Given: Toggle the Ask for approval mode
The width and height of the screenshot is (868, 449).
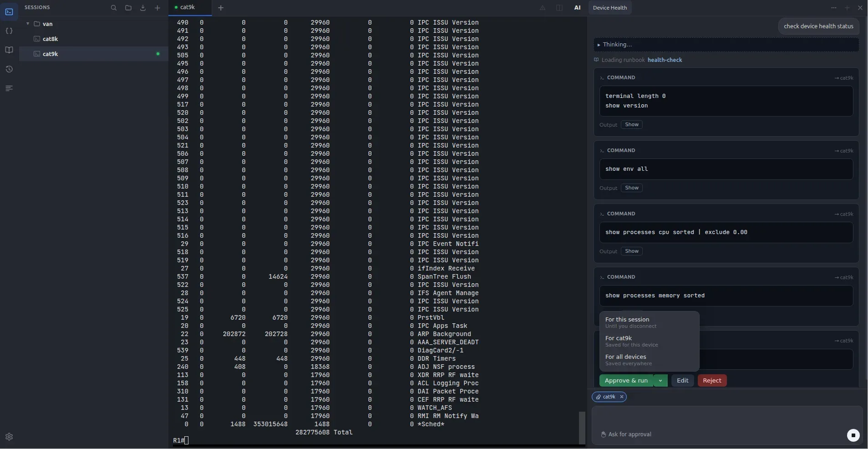Looking at the screenshot, I should coord(626,434).
